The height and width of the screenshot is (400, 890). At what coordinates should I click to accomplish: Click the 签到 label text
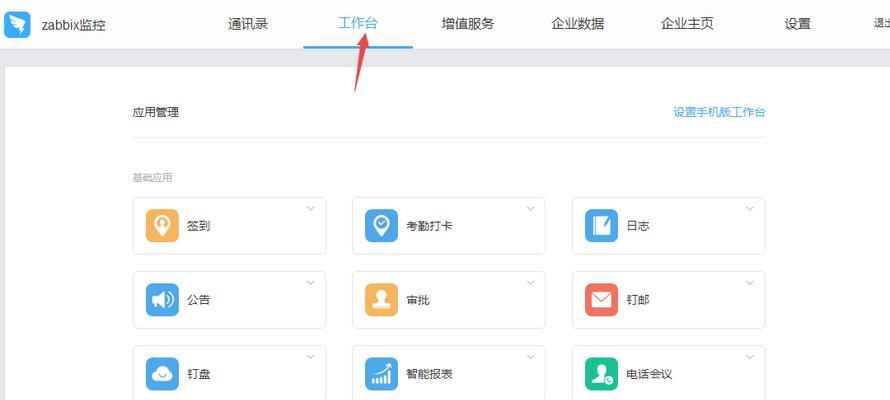(x=199, y=226)
